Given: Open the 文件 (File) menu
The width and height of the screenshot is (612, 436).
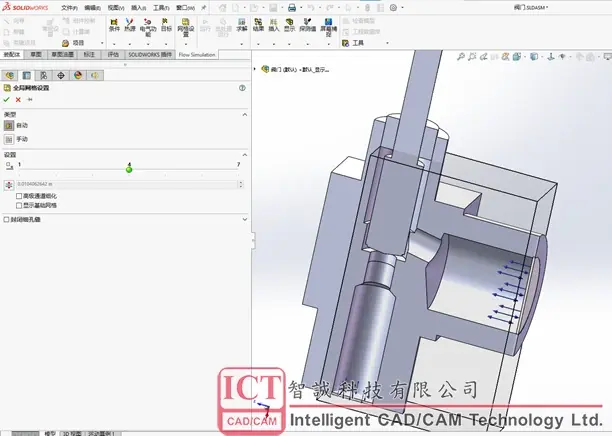Looking at the screenshot, I should tap(69, 8).
